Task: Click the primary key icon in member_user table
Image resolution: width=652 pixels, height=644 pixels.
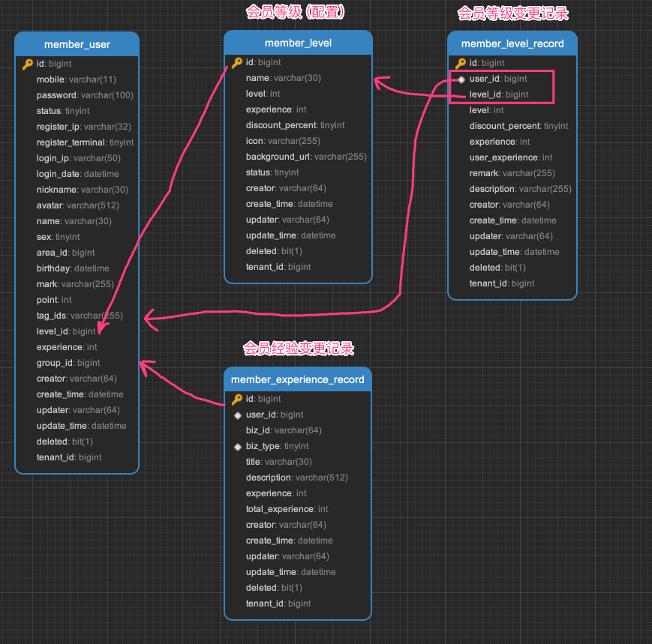Action: pyautogui.click(x=28, y=64)
